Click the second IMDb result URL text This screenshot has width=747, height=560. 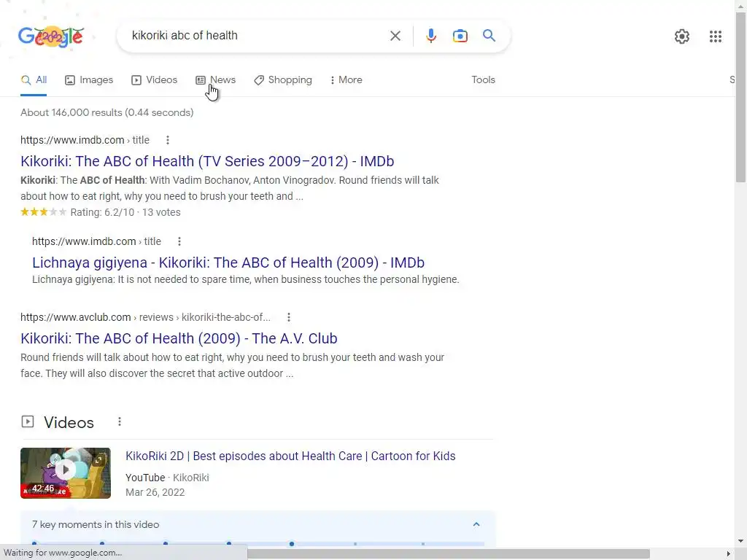[x=96, y=241]
